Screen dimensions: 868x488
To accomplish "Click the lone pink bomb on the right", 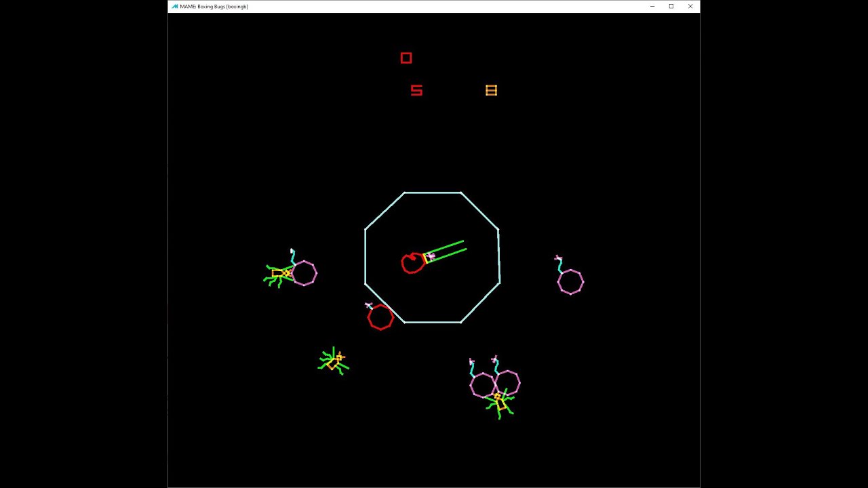I will 570,281.
